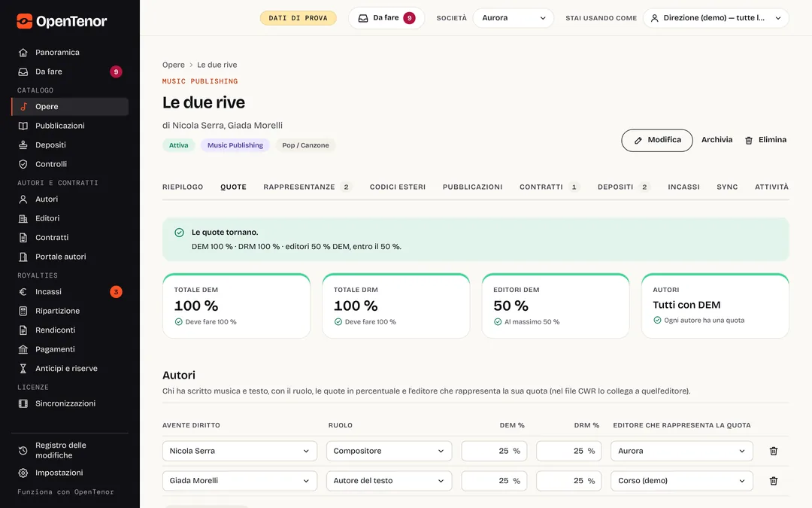Edit Nicola Serra DRM % field

pos(569,451)
